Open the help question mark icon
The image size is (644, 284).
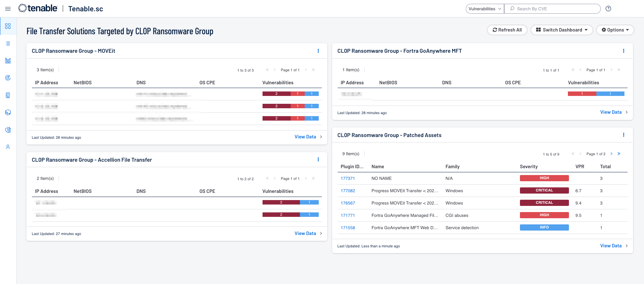[x=608, y=9]
